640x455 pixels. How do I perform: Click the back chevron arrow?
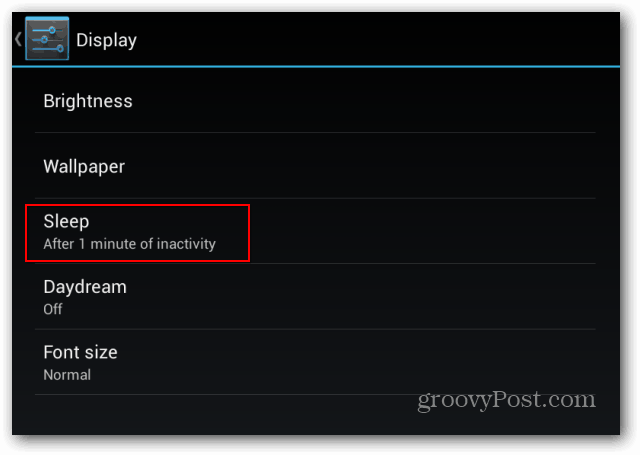(18, 39)
